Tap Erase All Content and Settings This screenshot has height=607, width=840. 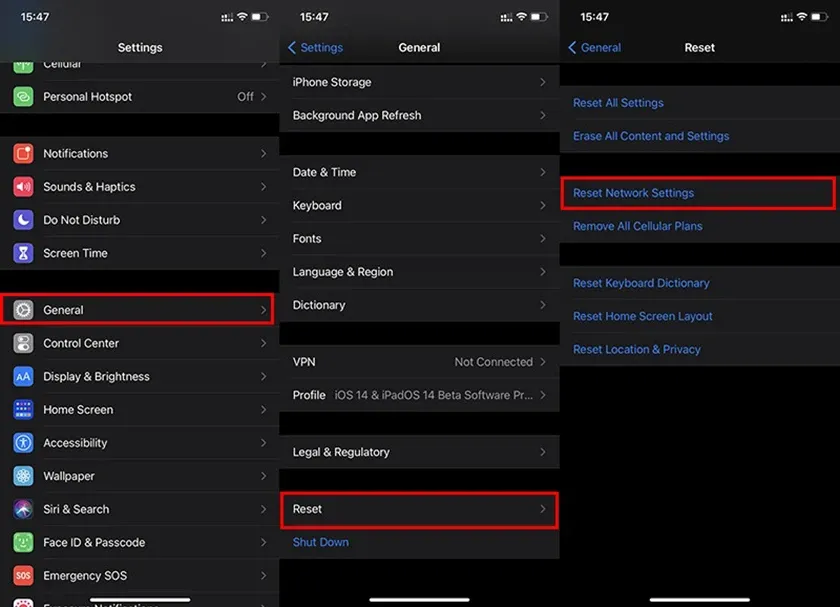(650, 135)
